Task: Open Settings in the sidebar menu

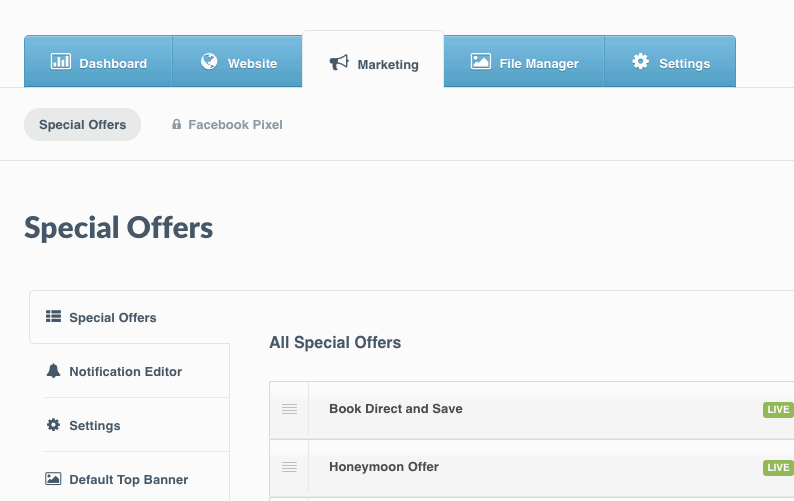Action: 137,425
